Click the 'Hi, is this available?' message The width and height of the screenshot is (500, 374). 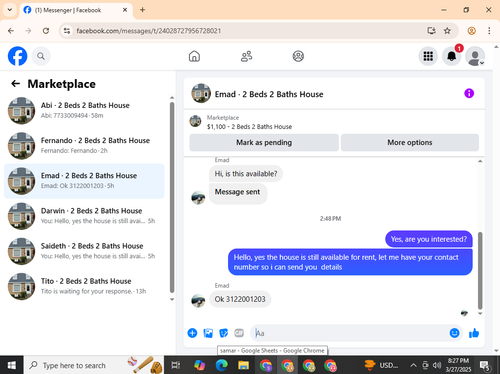click(246, 174)
